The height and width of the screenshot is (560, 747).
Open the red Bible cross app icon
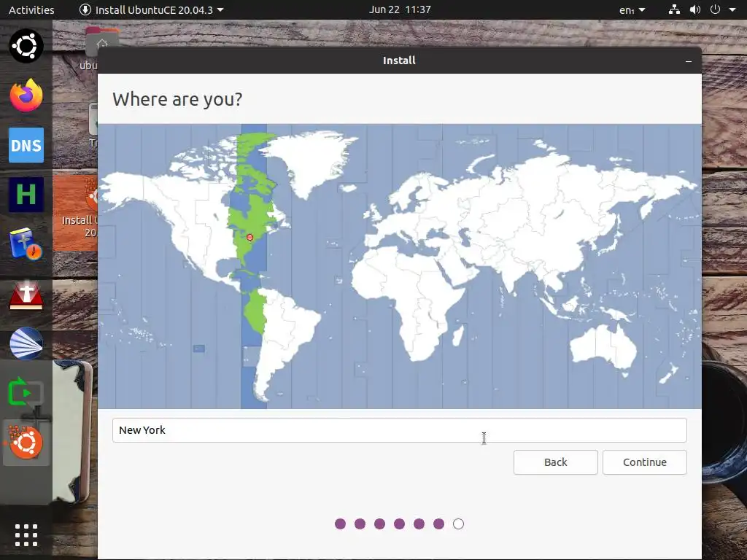coord(26,295)
